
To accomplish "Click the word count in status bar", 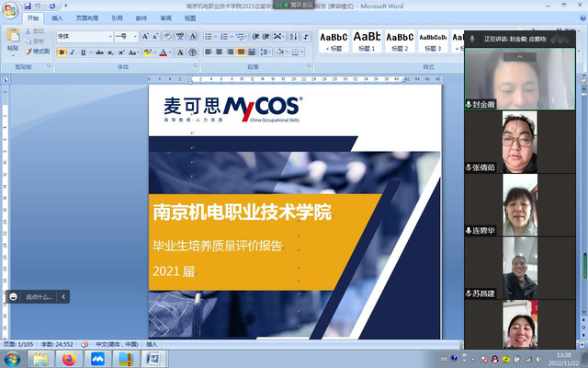I will [57, 344].
